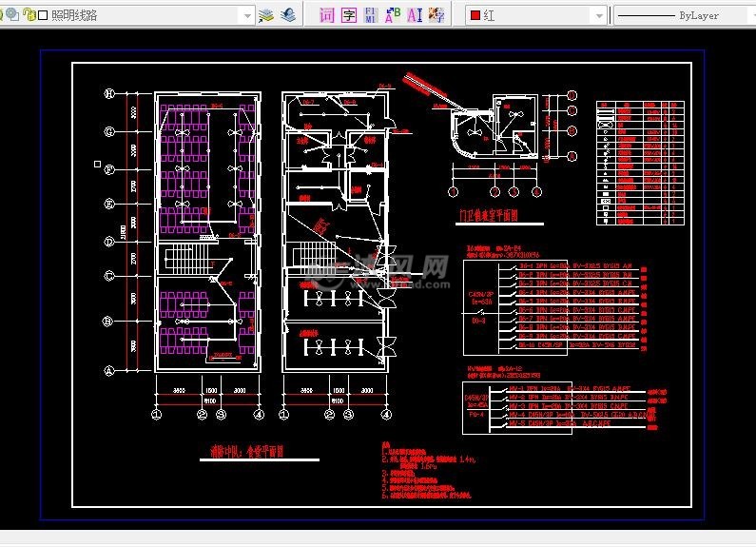Screen dimensions: 756x547
Task: Click the AI text edit icon
Action: [x=415, y=15]
